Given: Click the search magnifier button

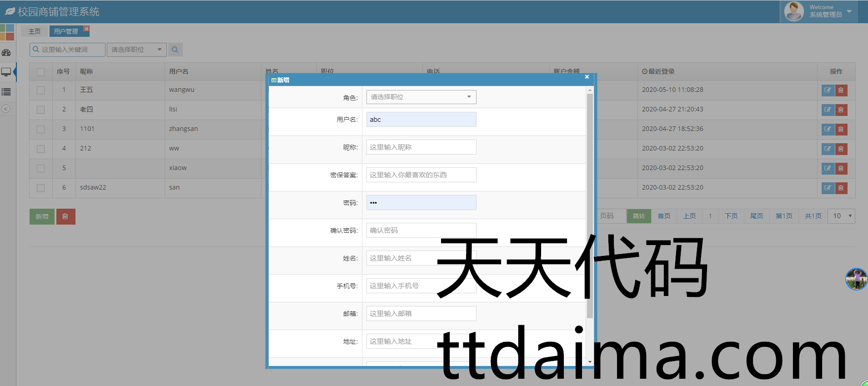Looking at the screenshot, I should [175, 50].
